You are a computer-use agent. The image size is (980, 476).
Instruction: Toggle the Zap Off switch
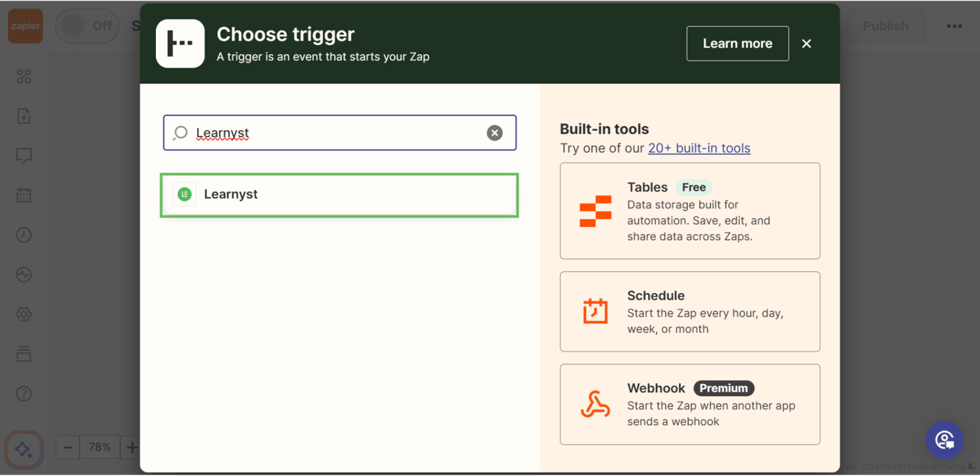pyautogui.click(x=87, y=26)
